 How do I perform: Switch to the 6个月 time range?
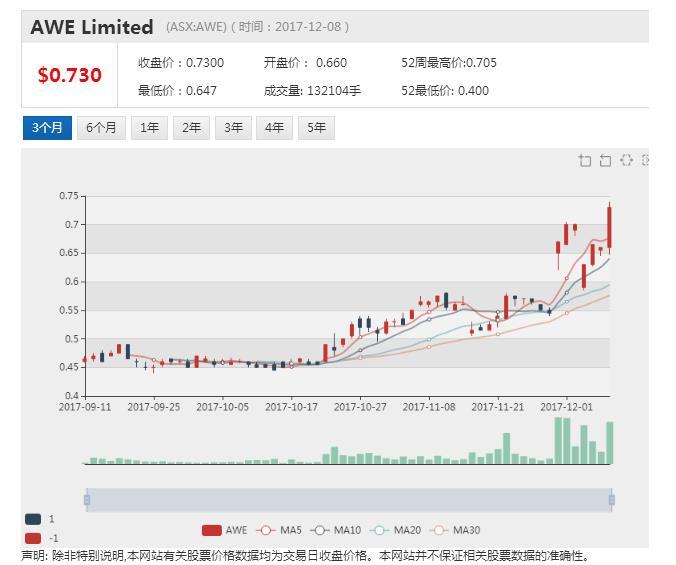tap(101, 128)
